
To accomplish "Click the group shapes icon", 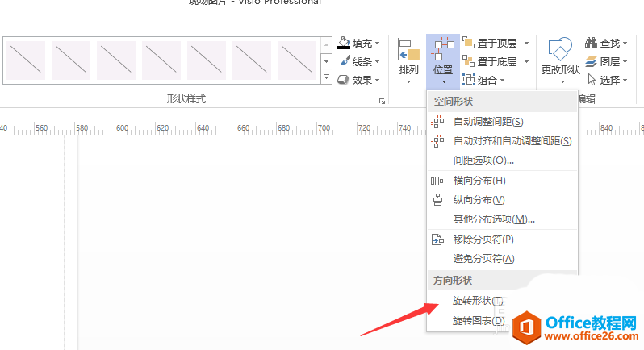I will click(x=469, y=80).
